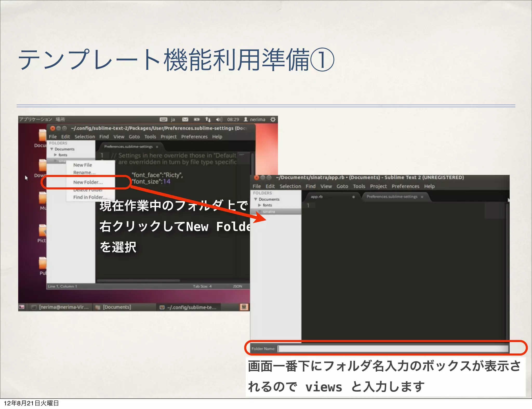Open Tools menu in the front Sublime window

(359, 186)
